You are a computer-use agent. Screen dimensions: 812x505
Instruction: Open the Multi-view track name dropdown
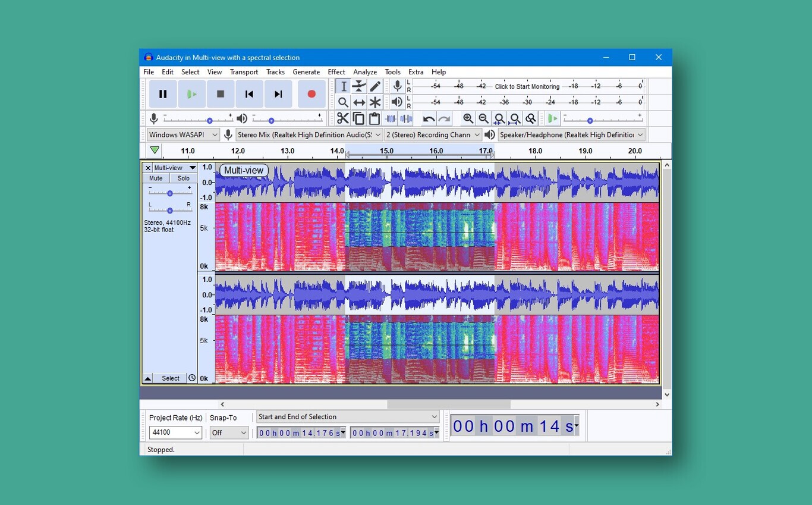click(x=174, y=168)
